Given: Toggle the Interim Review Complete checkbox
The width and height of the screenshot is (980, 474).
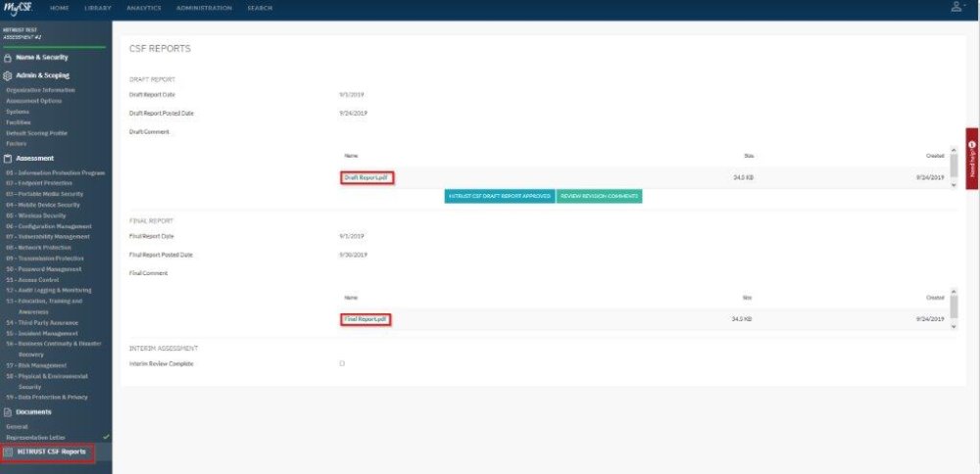Looking at the screenshot, I should (x=342, y=363).
